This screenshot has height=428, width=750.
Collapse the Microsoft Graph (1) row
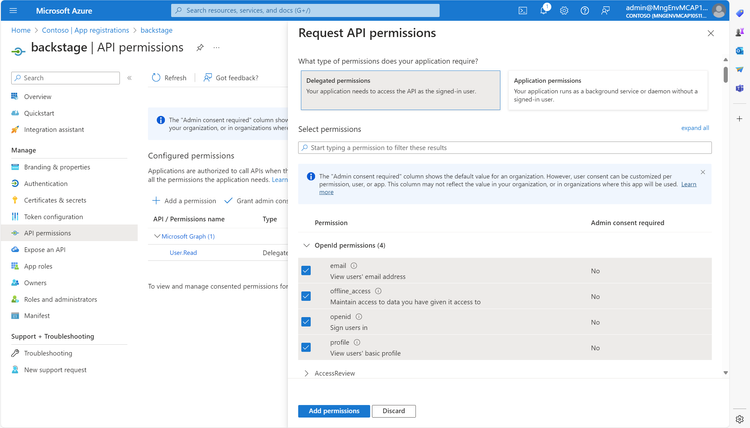pyautogui.click(x=157, y=236)
